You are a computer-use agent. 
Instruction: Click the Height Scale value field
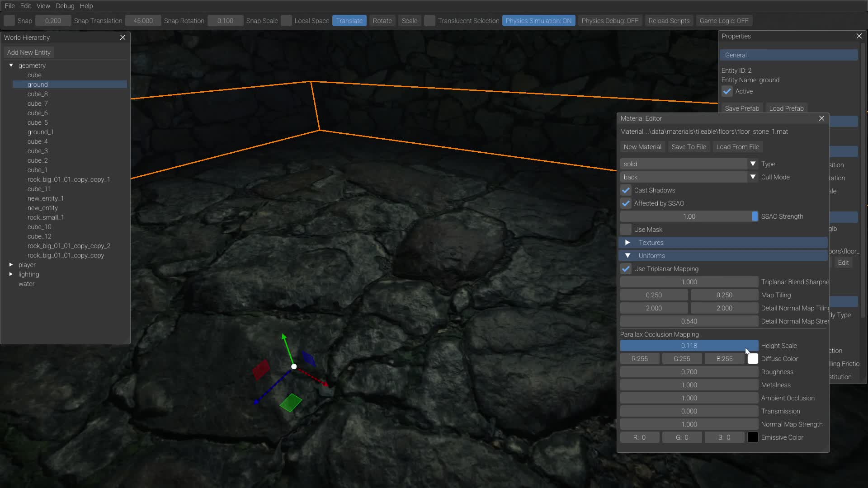pyautogui.click(x=689, y=346)
